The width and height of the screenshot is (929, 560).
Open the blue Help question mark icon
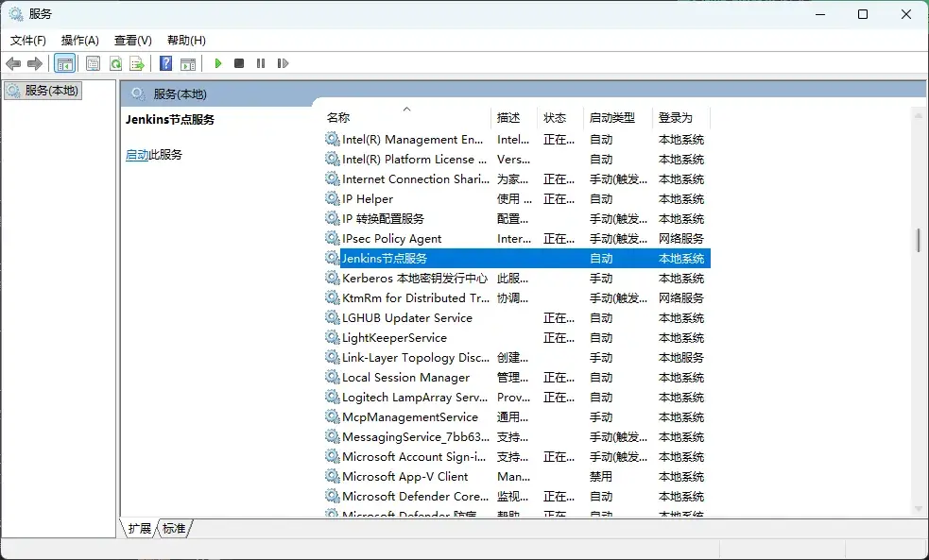click(x=165, y=63)
